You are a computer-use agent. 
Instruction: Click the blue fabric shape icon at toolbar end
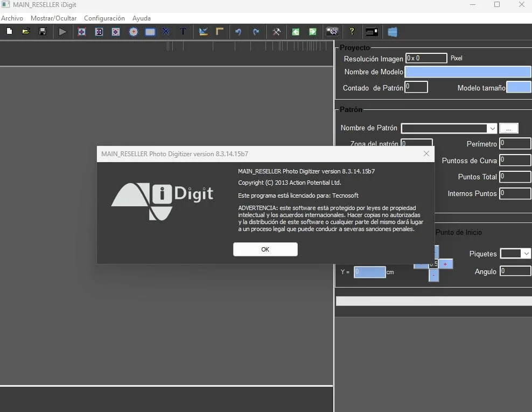click(392, 32)
